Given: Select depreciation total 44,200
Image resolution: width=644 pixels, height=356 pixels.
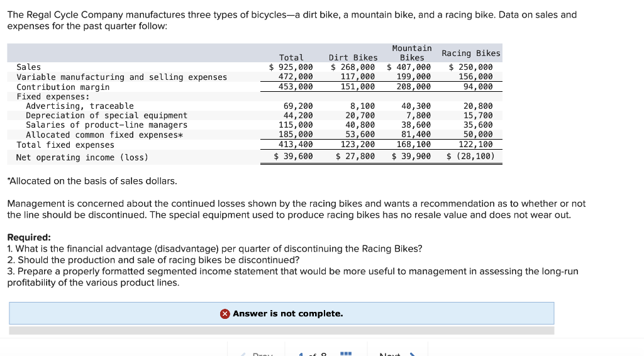Looking at the screenshot, I should pos(298,115).
